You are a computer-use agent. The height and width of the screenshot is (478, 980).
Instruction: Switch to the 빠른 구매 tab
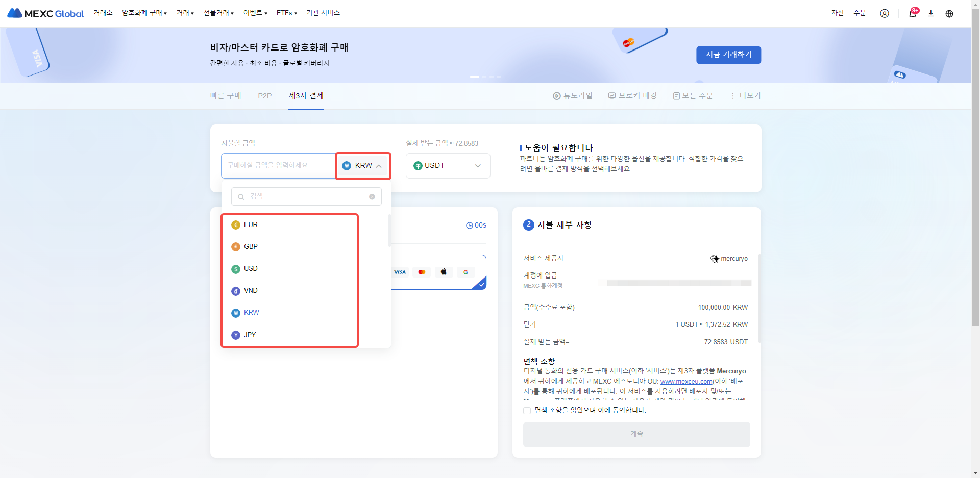(226, 96)
